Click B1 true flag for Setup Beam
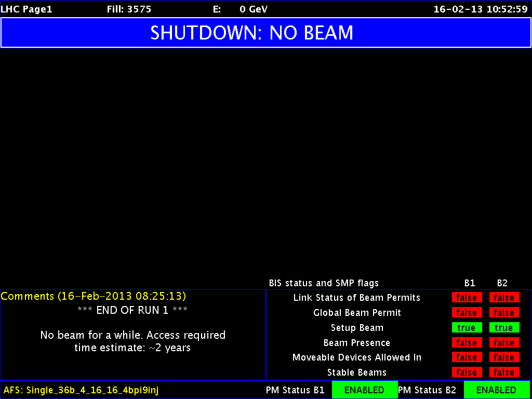The height and width of the screenshot is (399, 532). tap(467, 328)
